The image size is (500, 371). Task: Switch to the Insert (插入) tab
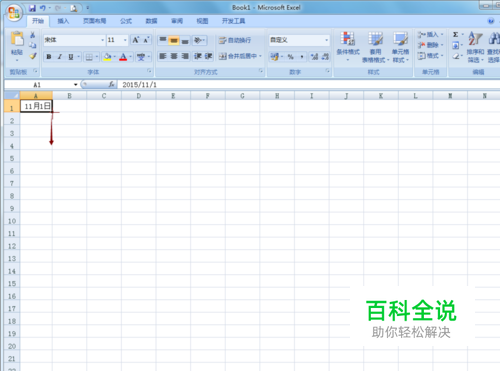[63, 21]
